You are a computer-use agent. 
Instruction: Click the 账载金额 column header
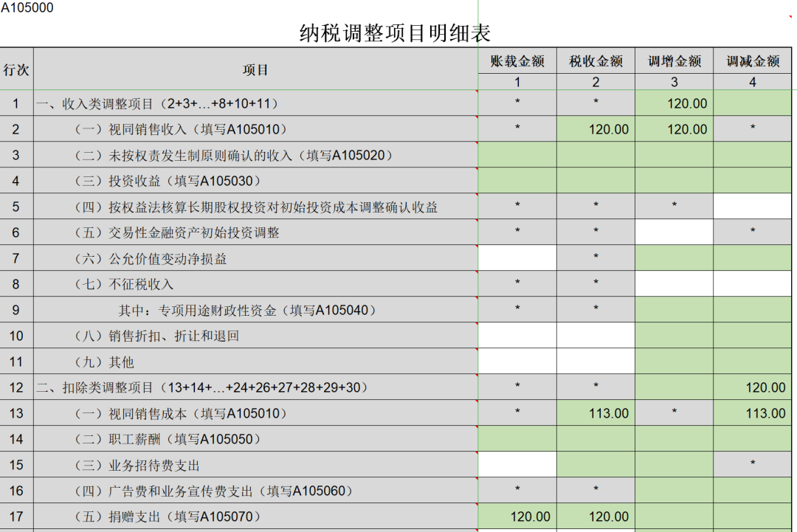(x=517, y=61)
